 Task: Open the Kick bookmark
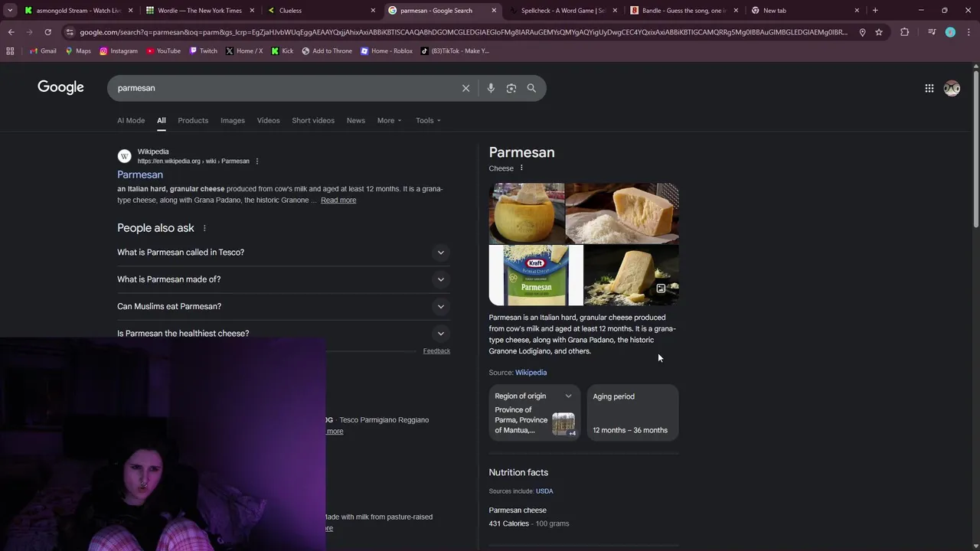point(283,51)
